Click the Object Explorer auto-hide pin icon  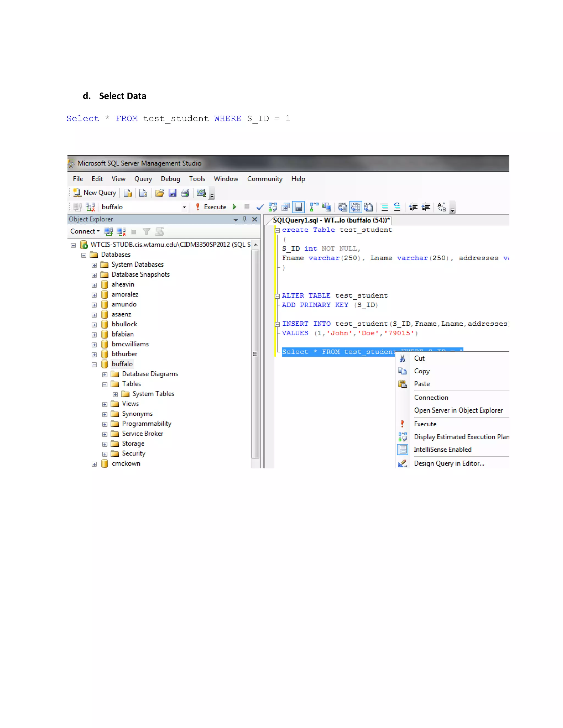tap(245, 219)
